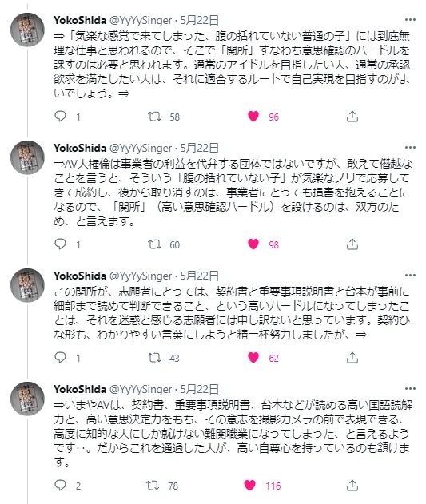Screen dimensions: 426x504
Task: Open YokoShida profile from the first tweet's name
Action: (80, 20)
